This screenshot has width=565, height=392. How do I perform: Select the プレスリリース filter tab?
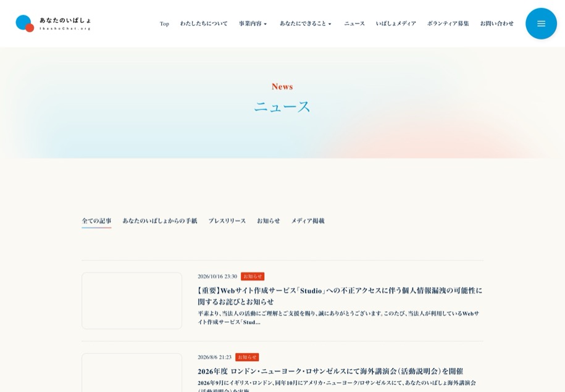click(227, 221)
